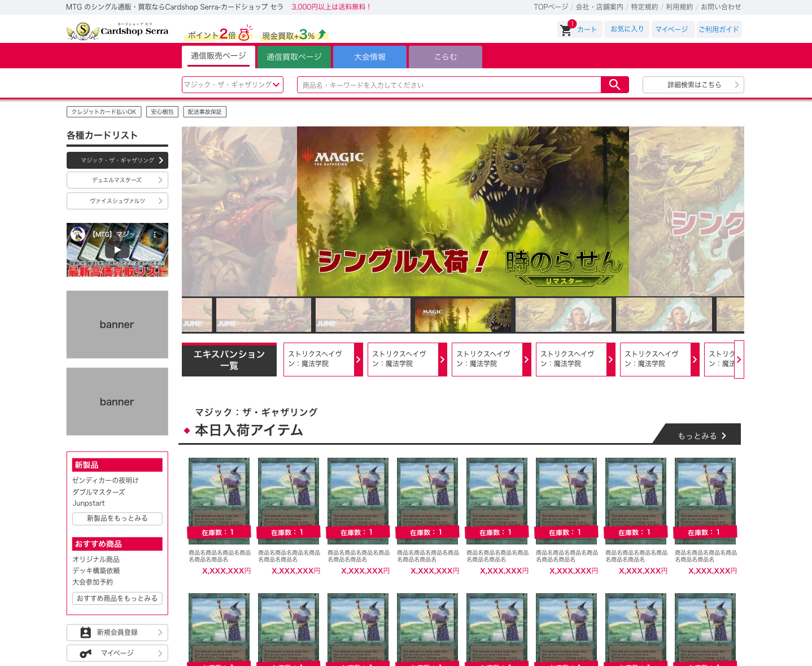Click the key icon for My Page
The image size is (812, 666).
[86, 653]
